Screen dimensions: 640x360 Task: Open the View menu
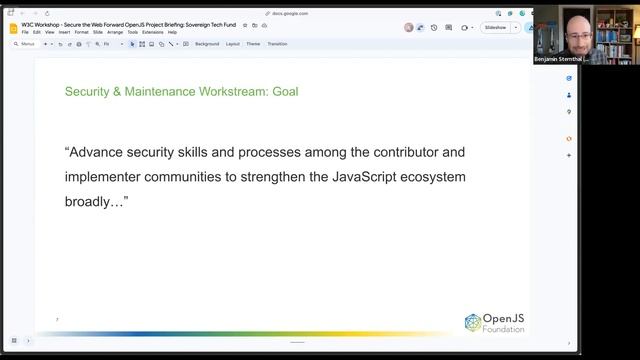[x=49, y=32]
